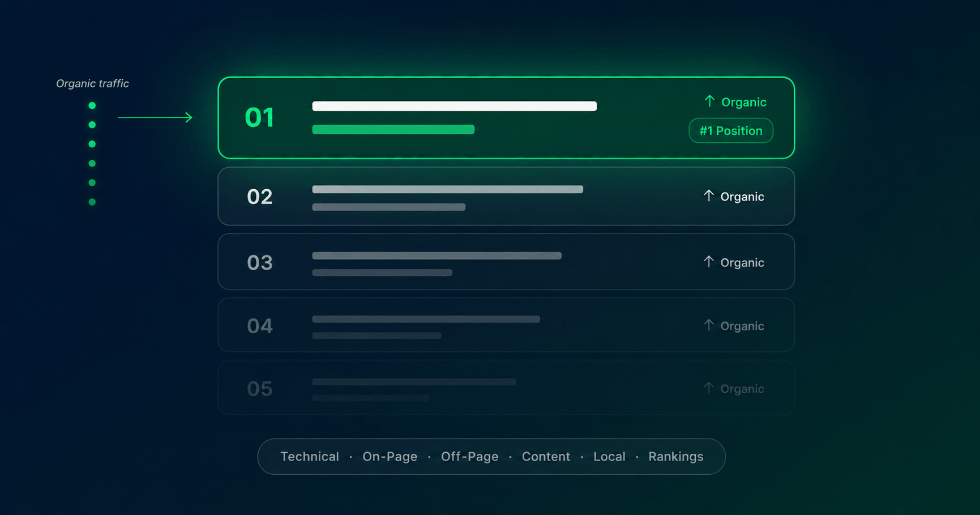Select Local in the bottom bar

coord(609,457)
